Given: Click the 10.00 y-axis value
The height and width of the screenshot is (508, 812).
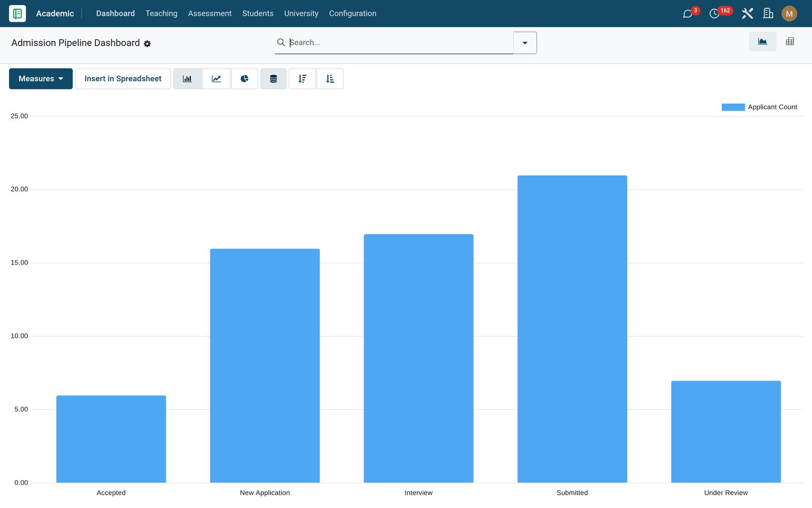Looking at the screenshot, I should (19, 336).
